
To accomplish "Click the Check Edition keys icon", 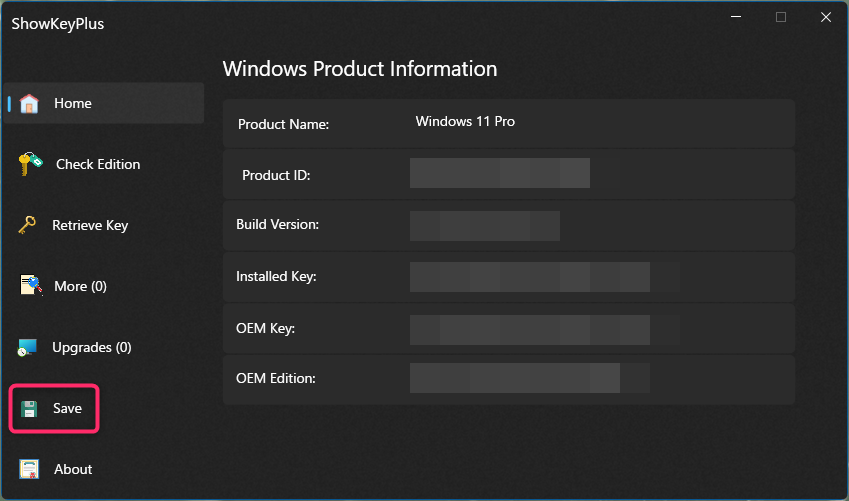I will (30, 165).
